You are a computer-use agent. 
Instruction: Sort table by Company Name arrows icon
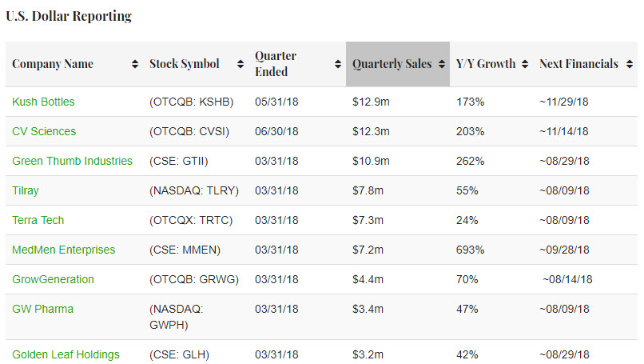(x=135, y=64)
